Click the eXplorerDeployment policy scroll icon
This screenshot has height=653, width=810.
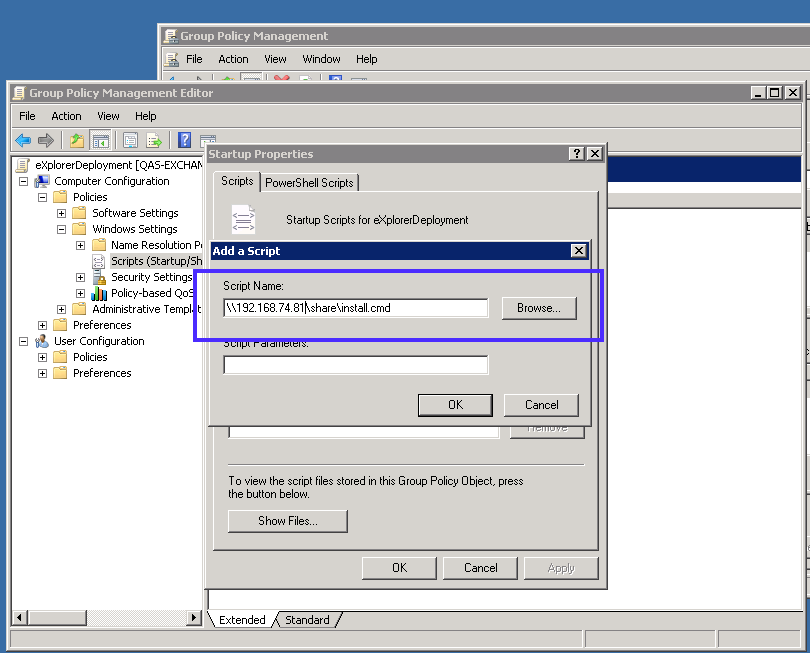[x=23, y=165]
